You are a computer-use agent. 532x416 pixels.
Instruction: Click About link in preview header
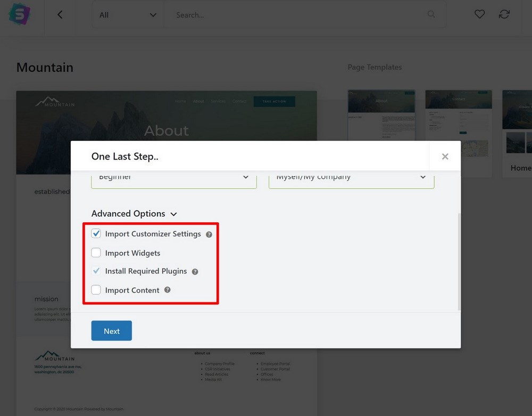click(x=198, y=101)
